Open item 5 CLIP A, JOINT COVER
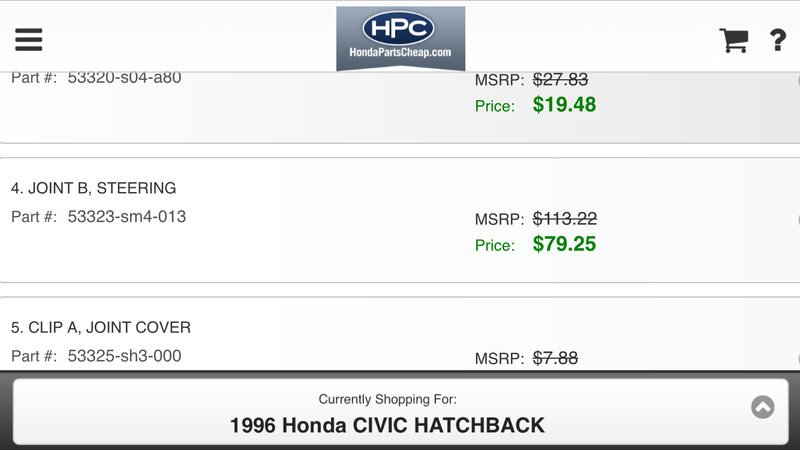Viewport: 800px width, 450px height. (x=100, y=328)
